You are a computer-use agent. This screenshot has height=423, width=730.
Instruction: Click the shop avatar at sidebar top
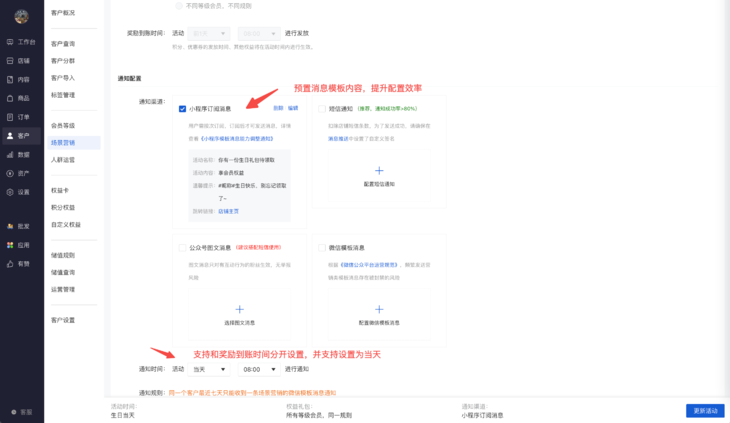[x=21, y=16]
